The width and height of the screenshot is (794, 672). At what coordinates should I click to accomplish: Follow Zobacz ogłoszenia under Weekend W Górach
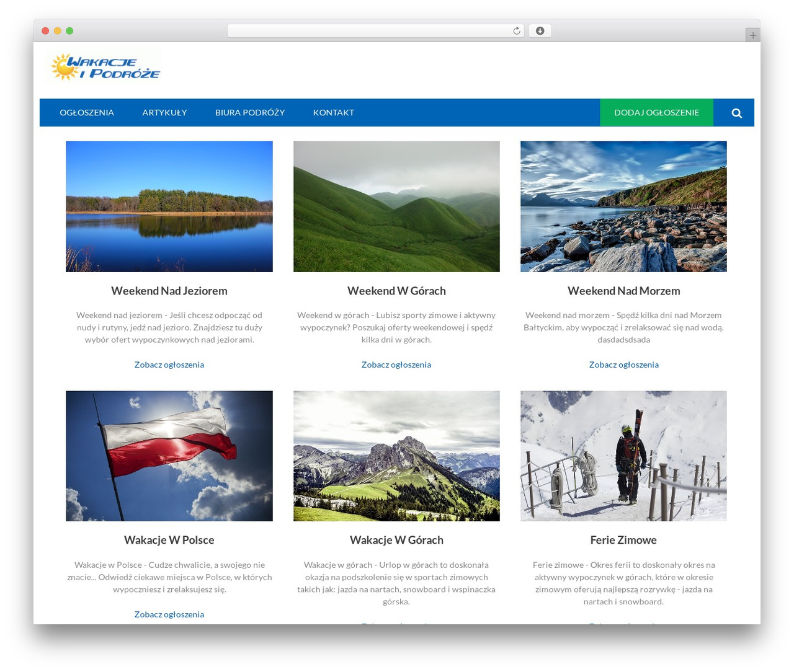(396, 365)
